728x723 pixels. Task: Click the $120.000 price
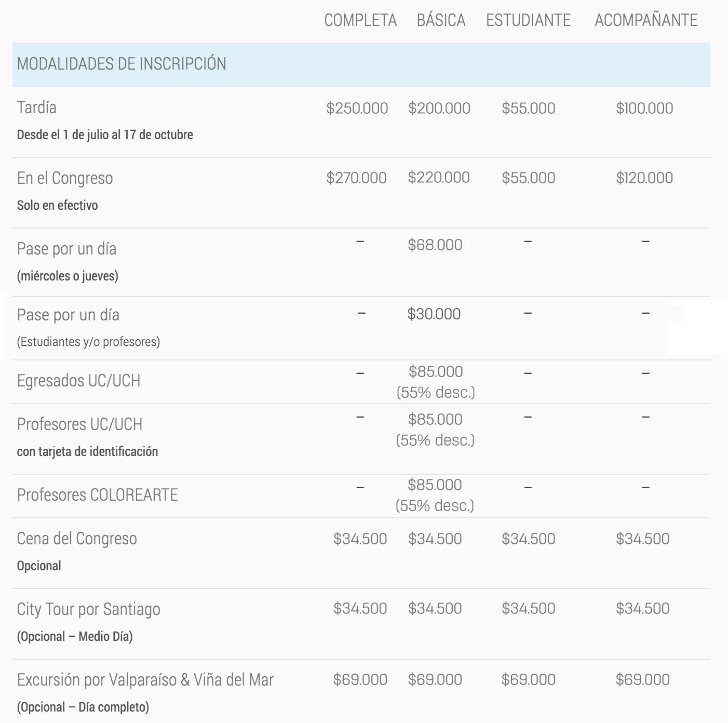click(644, 178)
